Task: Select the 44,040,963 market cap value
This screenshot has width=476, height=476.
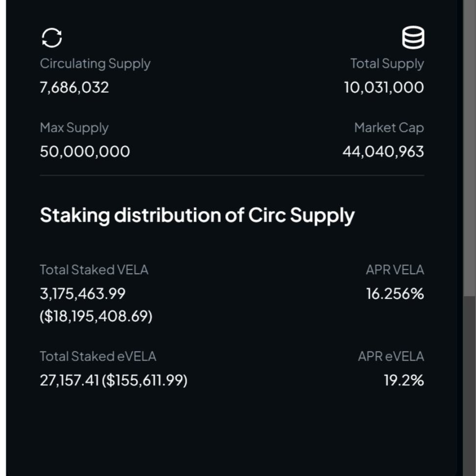Action: [x=383, y=152]
